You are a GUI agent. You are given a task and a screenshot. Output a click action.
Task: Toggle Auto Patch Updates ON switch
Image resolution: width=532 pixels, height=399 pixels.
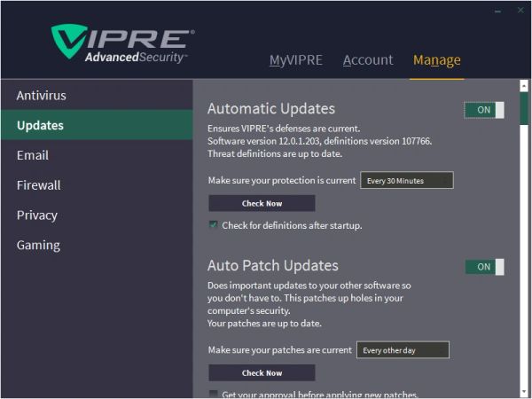click(484, 267)
